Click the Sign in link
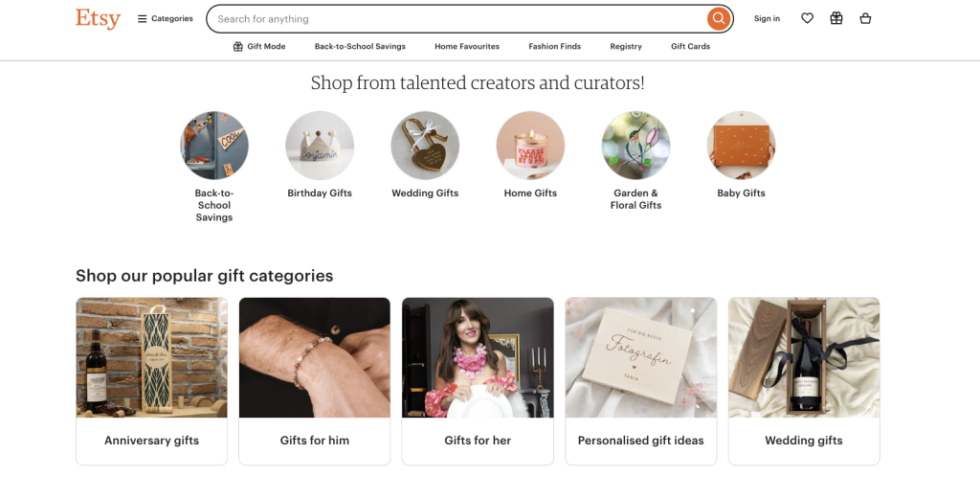This screenshot has width=980, height=499. pos(767,18)
